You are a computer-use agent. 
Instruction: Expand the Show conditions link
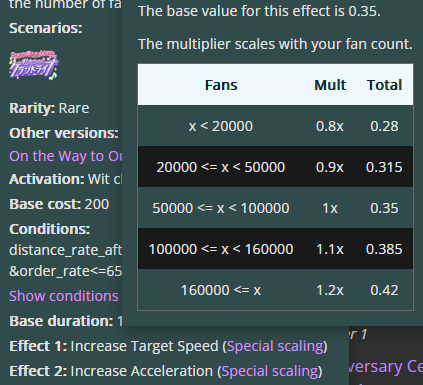[x=64, y=296]
